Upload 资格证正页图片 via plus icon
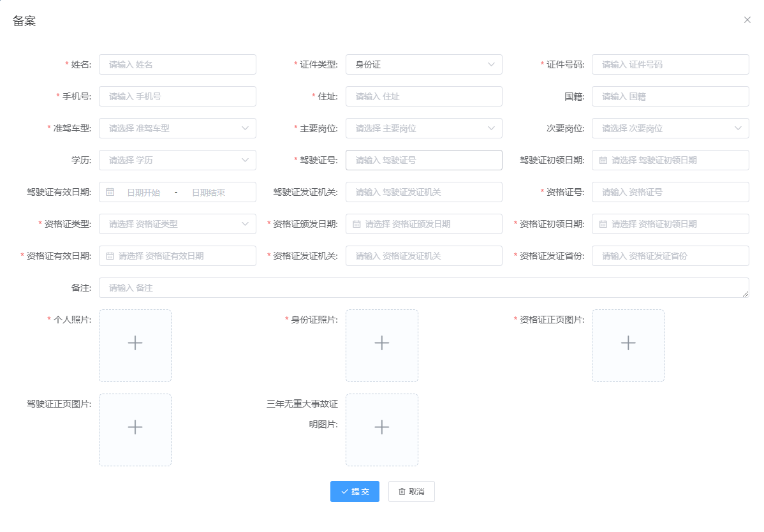 [x=628, y=343]
